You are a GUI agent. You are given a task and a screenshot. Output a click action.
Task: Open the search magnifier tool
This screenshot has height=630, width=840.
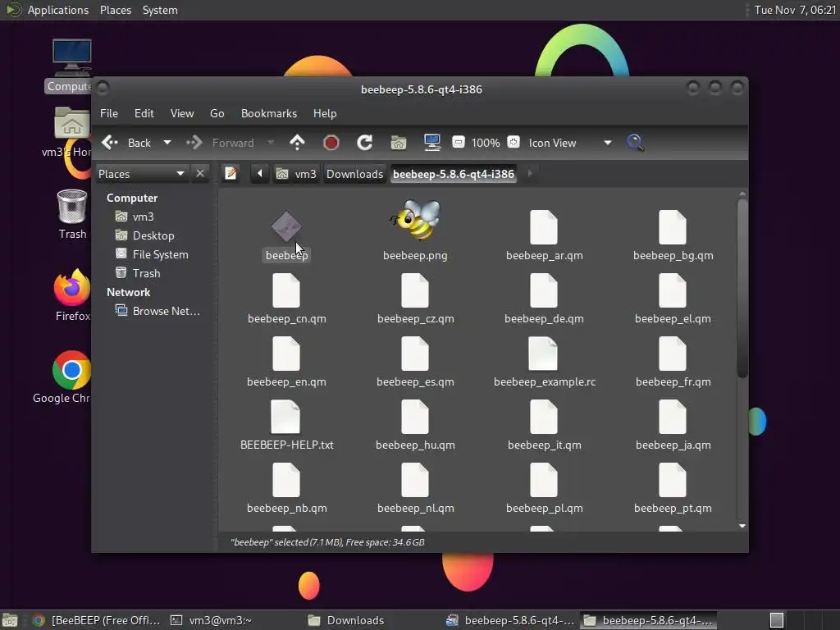[x=636, y=143]
